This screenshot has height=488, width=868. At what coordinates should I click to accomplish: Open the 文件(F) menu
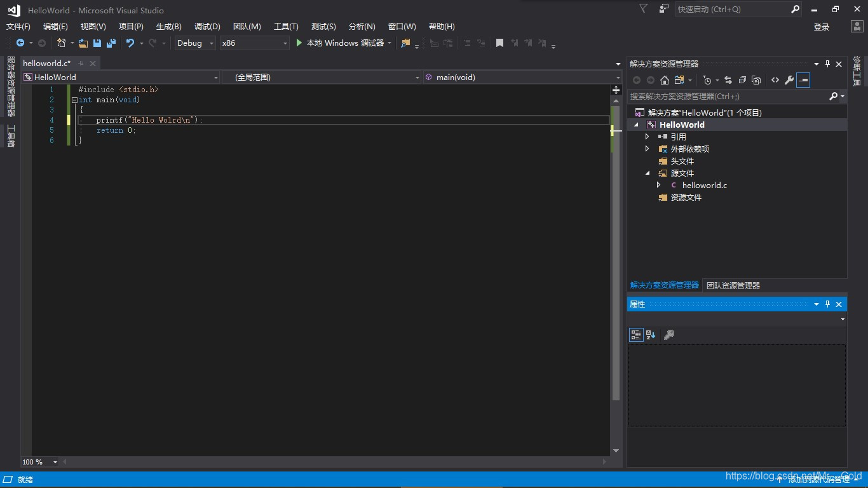pos(18,27)
